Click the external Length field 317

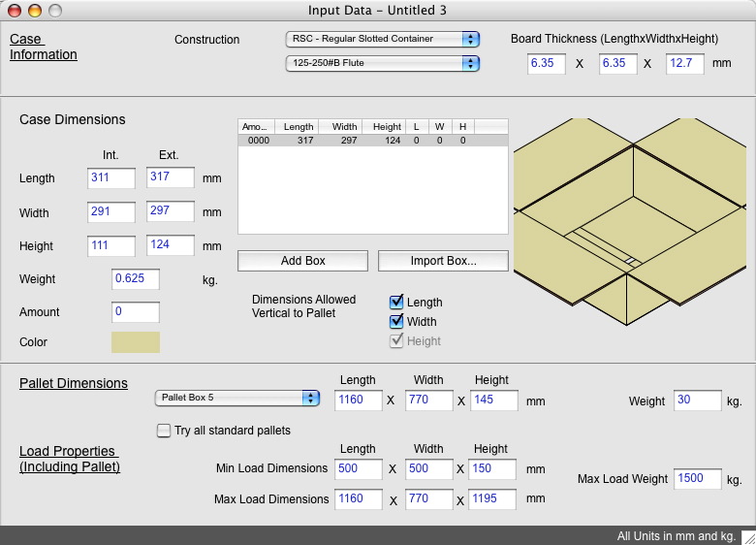[x=171, y=177]
